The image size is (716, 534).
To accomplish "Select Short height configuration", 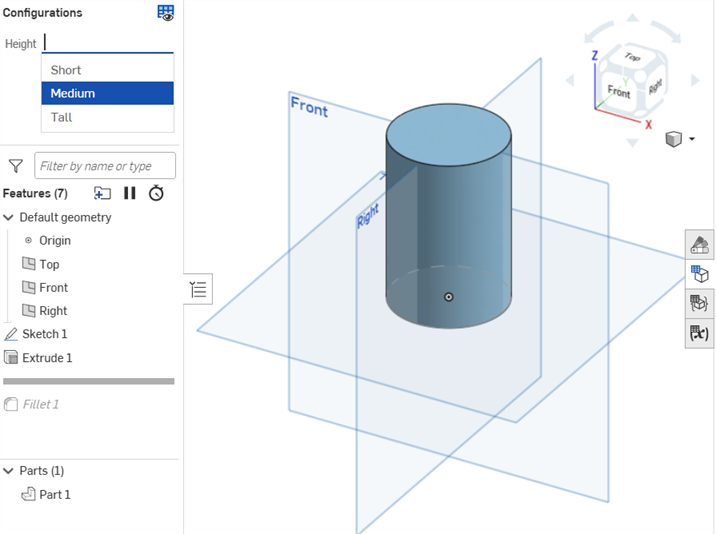I will click(66, 70).
